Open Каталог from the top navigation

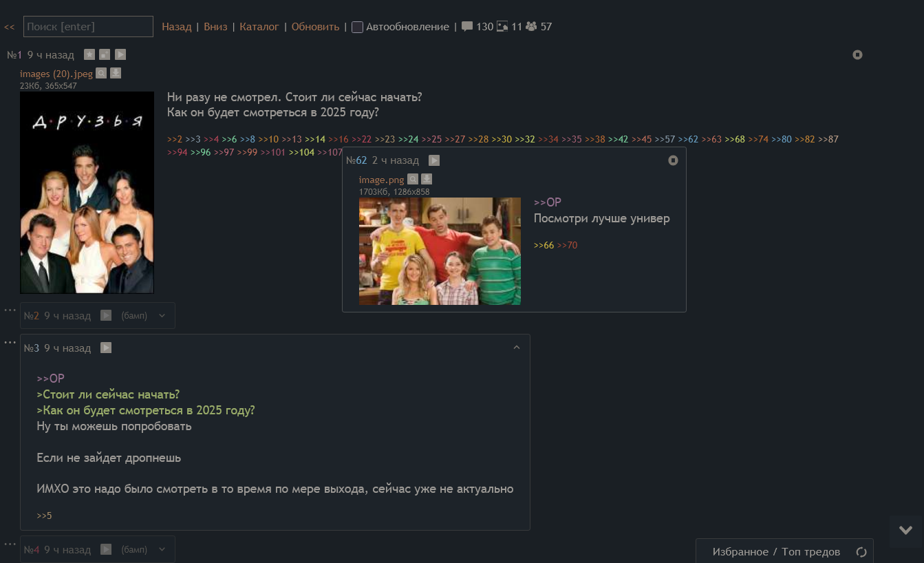259,27
